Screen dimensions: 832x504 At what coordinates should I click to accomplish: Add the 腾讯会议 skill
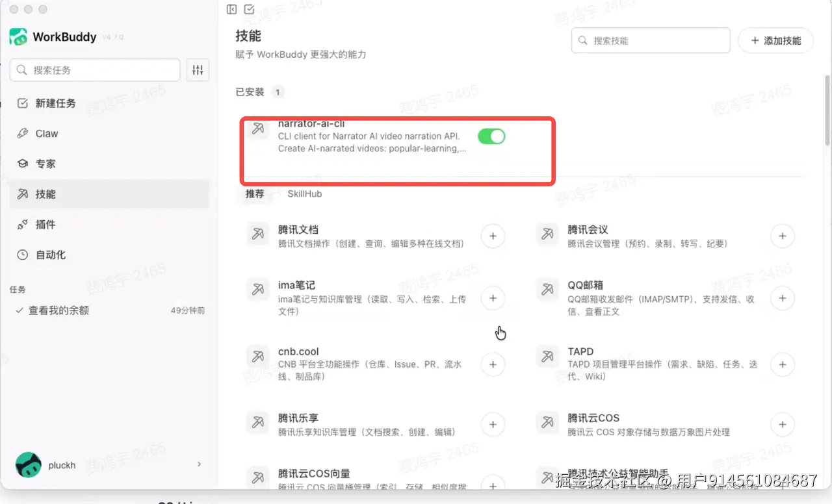pos(783,236)
